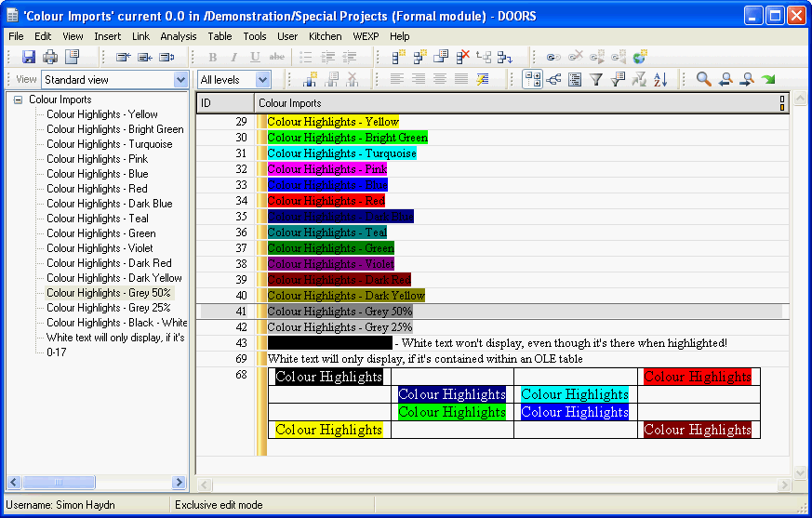Click the globe hyperlink icon
Screen dimensions: 812x518
point(640,57)
